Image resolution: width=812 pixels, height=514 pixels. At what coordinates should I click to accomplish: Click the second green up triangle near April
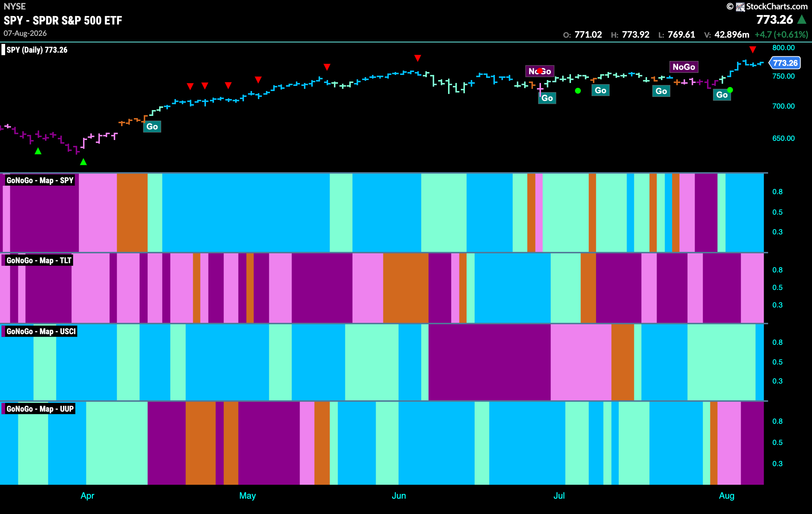83,162
